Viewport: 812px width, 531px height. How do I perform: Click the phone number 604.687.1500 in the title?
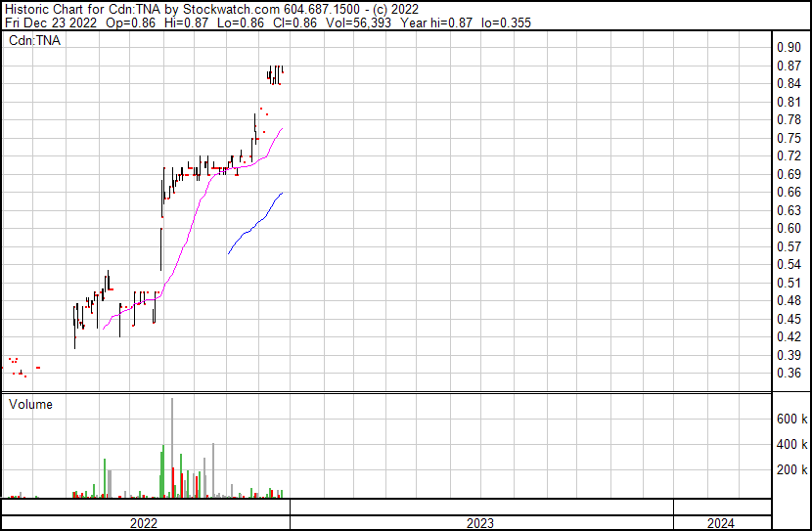[325, 8]
